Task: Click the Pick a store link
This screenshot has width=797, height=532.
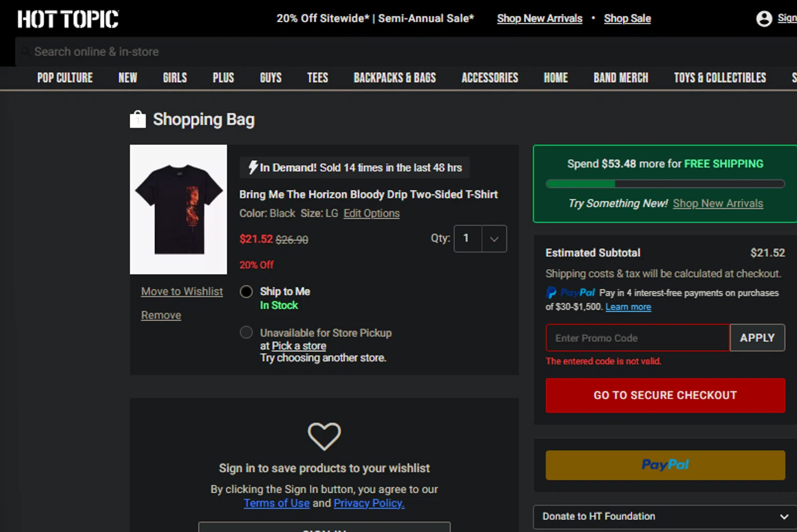Action: (299, 346)
